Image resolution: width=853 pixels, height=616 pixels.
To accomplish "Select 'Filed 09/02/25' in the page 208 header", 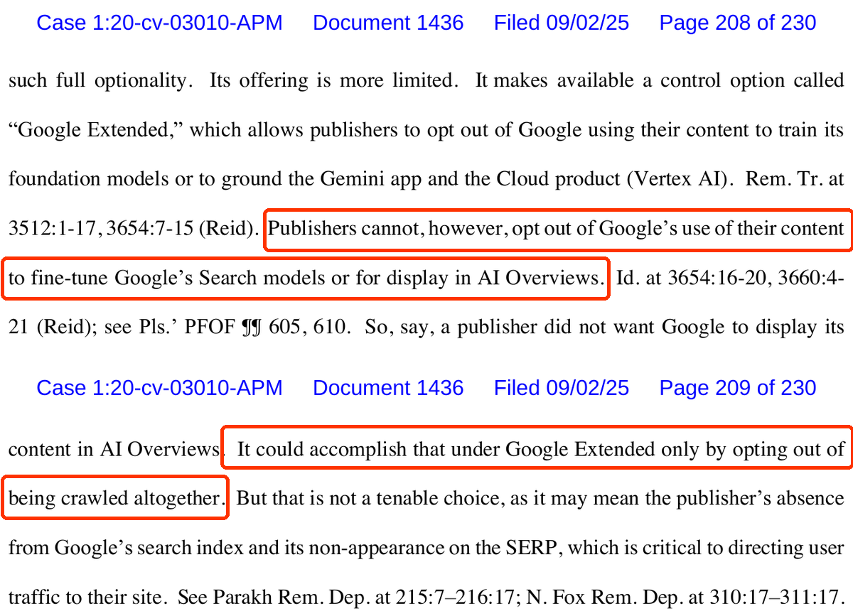I will 562,23.
